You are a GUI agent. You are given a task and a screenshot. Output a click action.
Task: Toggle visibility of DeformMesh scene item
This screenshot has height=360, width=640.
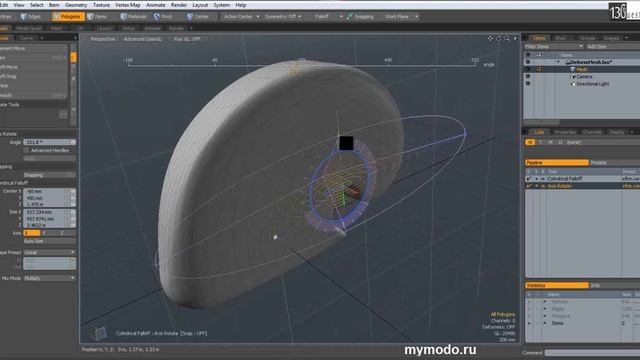pyautogui.click(x=527, y=62)
